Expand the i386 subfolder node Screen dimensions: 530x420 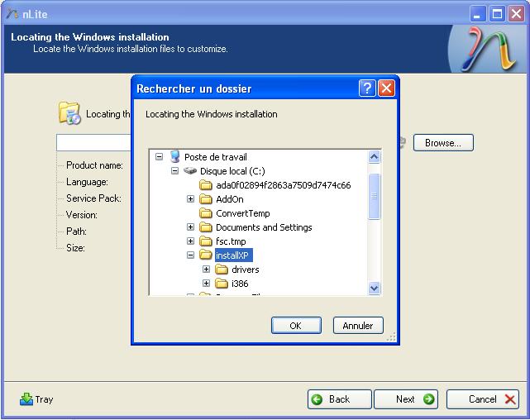pyautogui.click(x=206, y=283)
